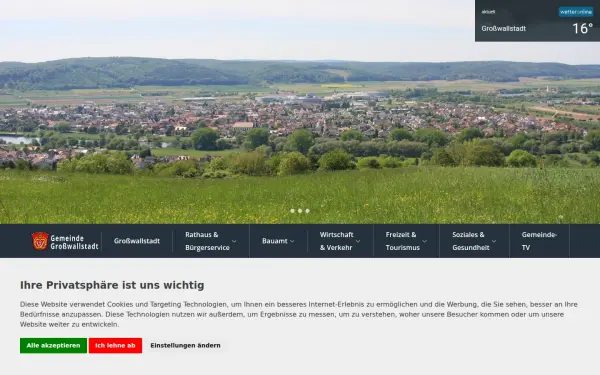Open the Gemeinde-TV menu item
Image resolution: width=600 pixels, height=375 pixels.
pos(539,241)
